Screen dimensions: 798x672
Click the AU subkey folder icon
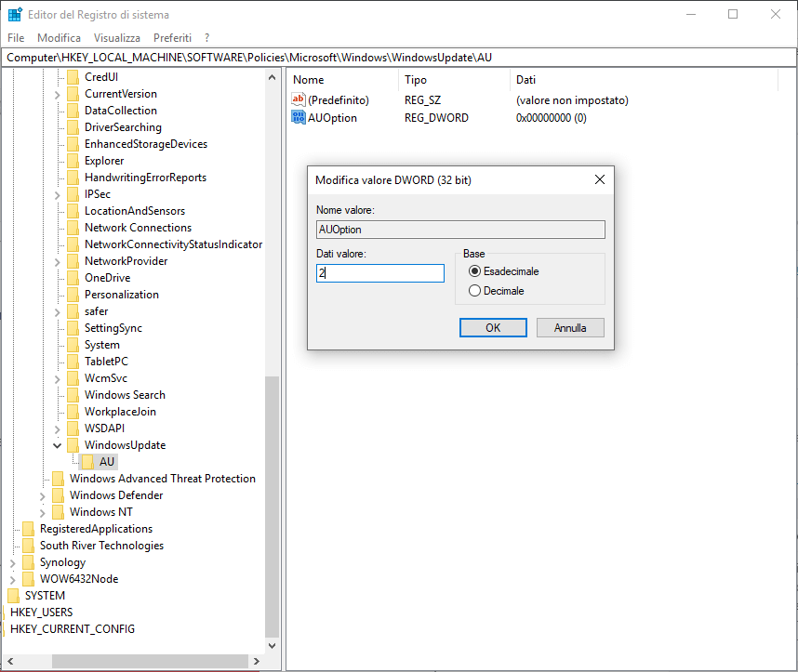(88, 462)
